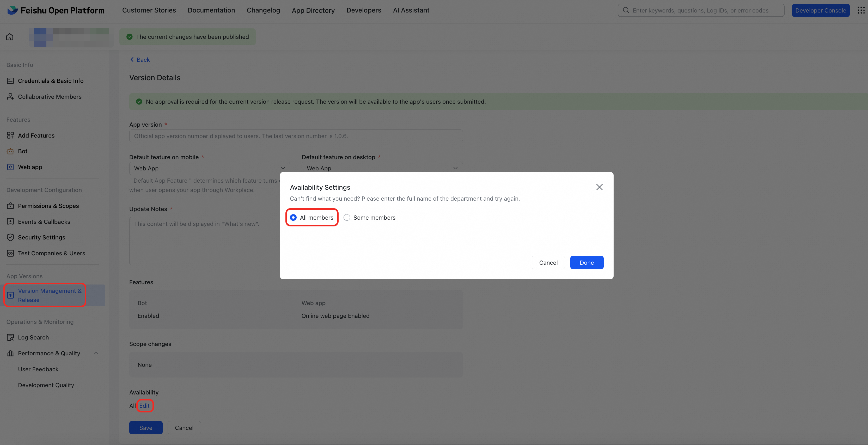Click the Permissions & Scopes icon

(10, 206)
